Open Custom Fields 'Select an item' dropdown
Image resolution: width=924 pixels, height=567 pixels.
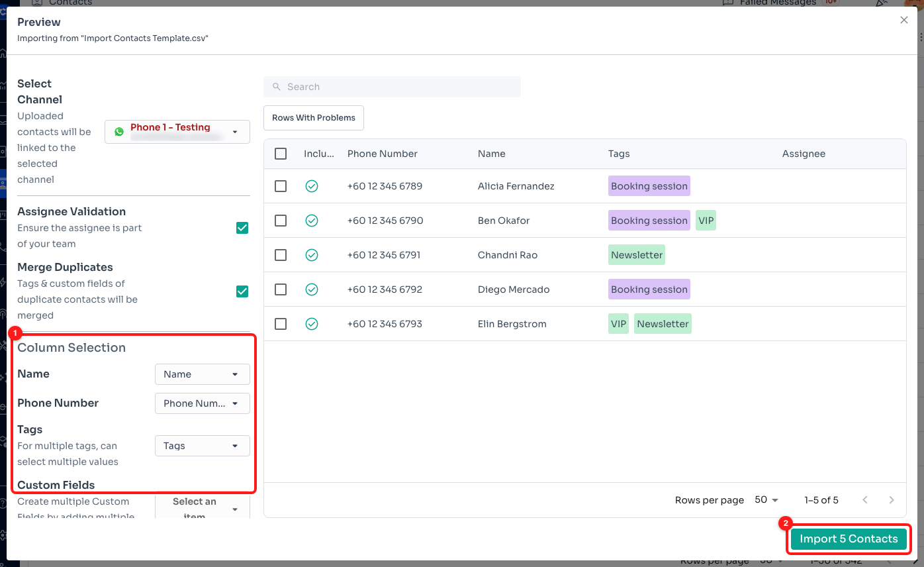click(x=203, y=507)
